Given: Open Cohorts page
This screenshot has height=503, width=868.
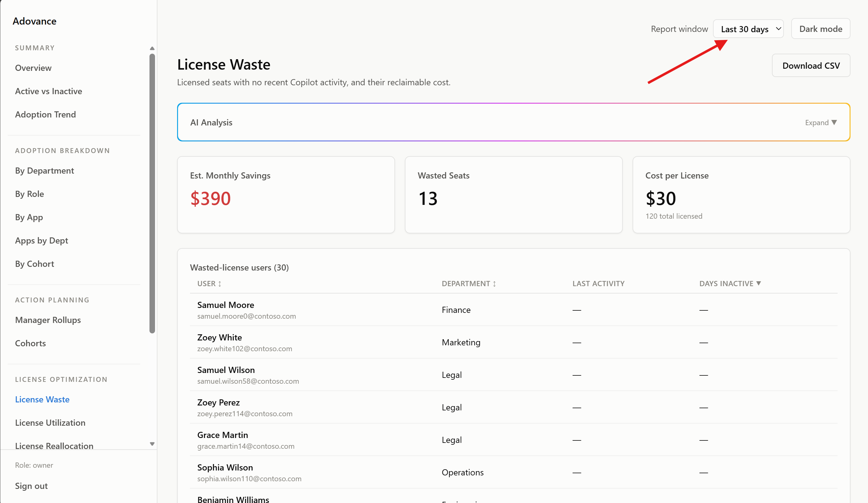Looking at the screenshot, I should (x=30, y=343).
